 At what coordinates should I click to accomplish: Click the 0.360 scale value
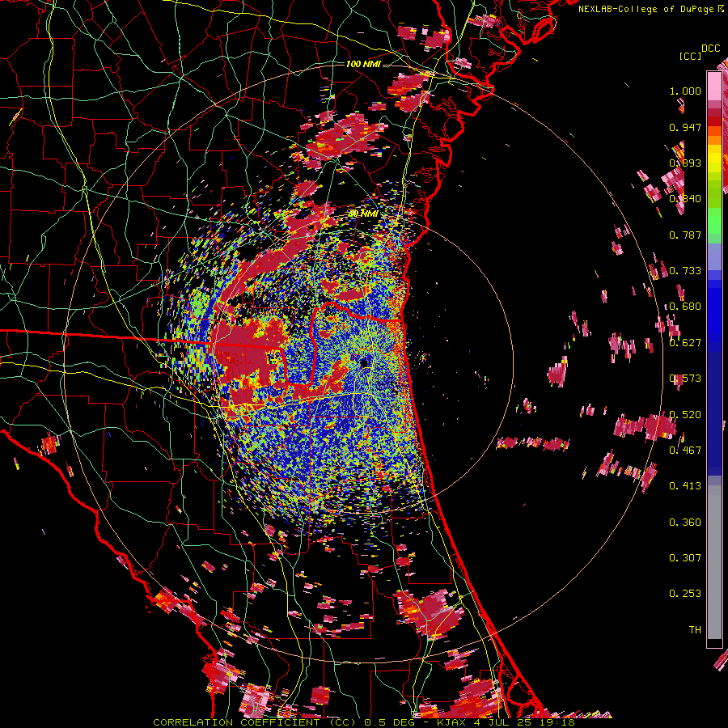tap(685, 523)
